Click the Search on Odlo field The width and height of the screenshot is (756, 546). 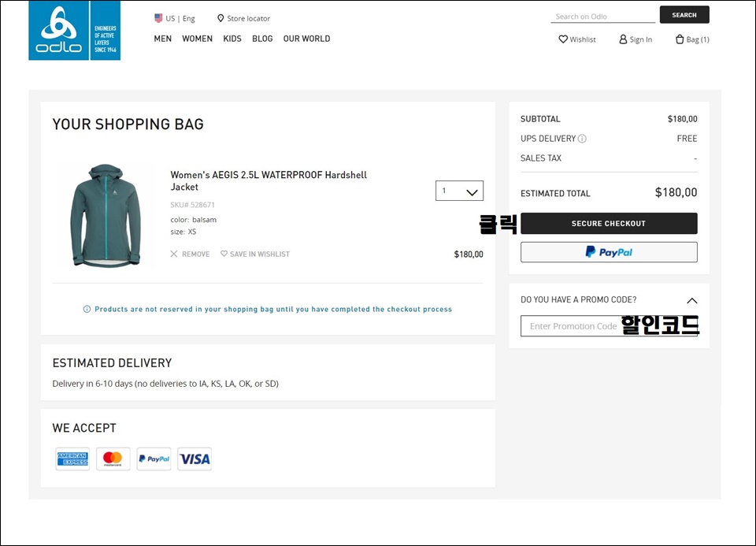click(x=602, y=17)
